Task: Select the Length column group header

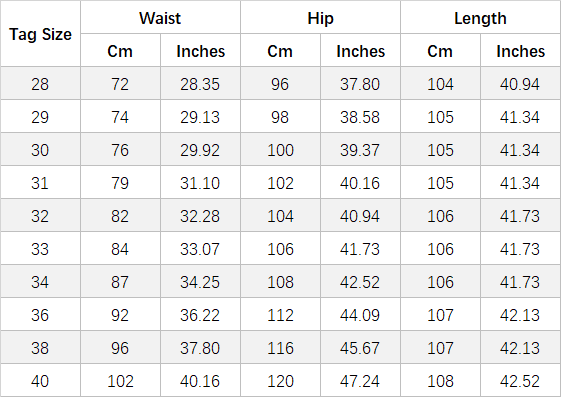Action: [x=480, y=18]
